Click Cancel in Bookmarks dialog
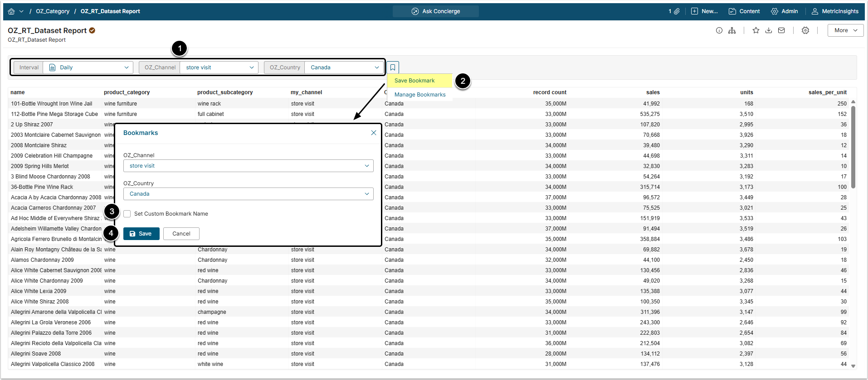The image size is (868, 380). click(x=181, y=234)
